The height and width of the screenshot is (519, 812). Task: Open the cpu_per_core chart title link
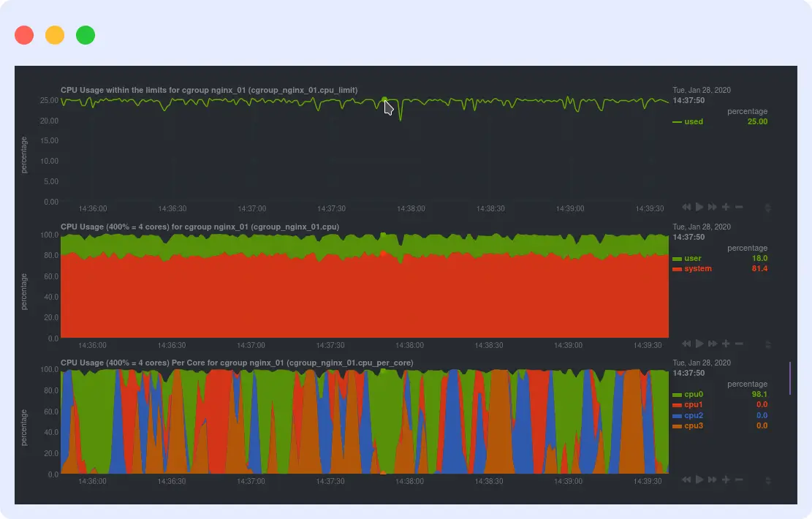coord(237,363)
